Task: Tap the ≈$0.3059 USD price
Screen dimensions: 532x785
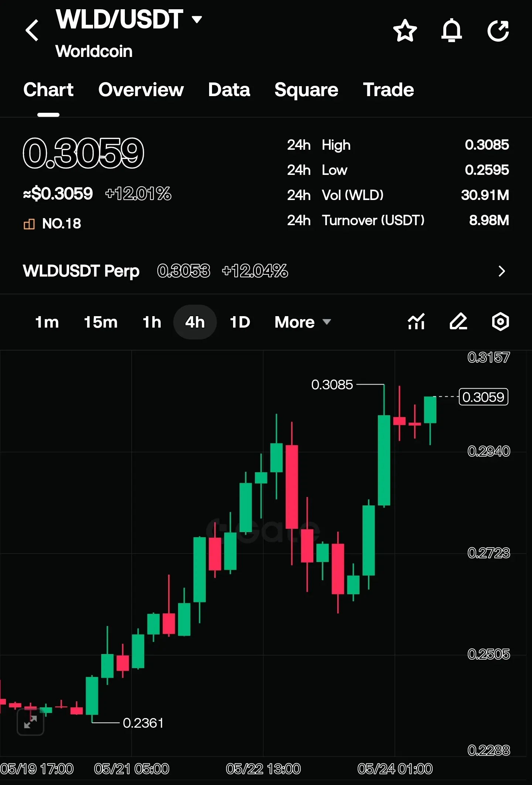Action: 58,194
